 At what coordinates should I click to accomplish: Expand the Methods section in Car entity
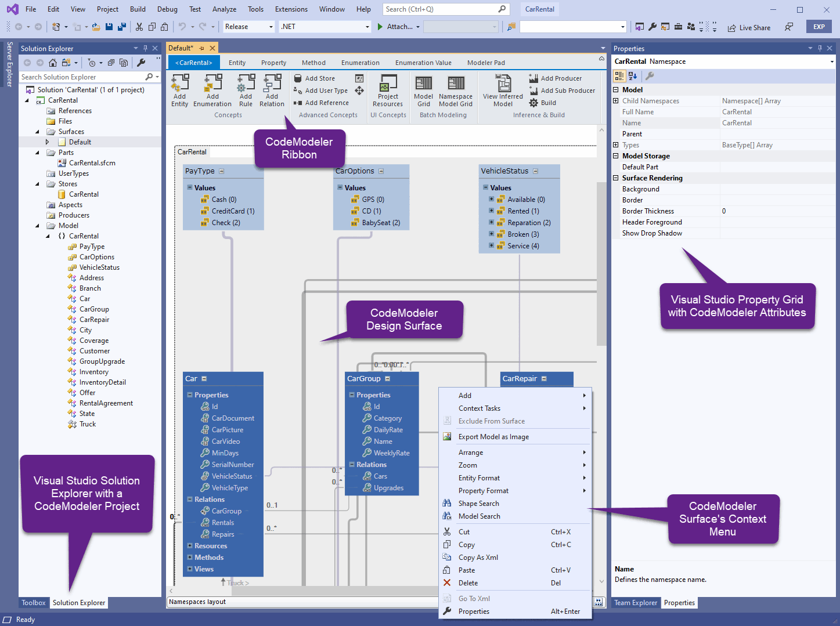(190, 558)
